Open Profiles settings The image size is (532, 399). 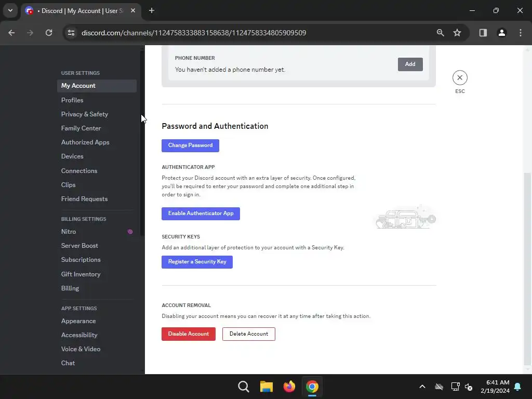coord(97,100)
